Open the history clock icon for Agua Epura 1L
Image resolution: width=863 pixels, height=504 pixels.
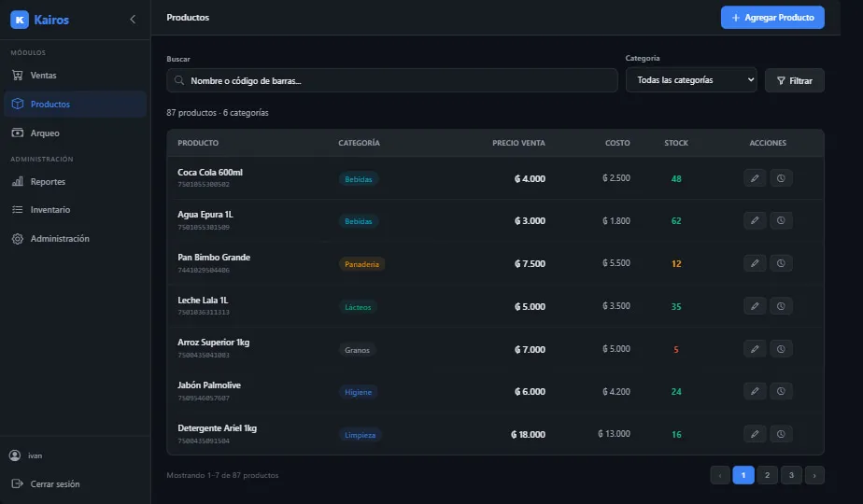(x=781, y=220)
